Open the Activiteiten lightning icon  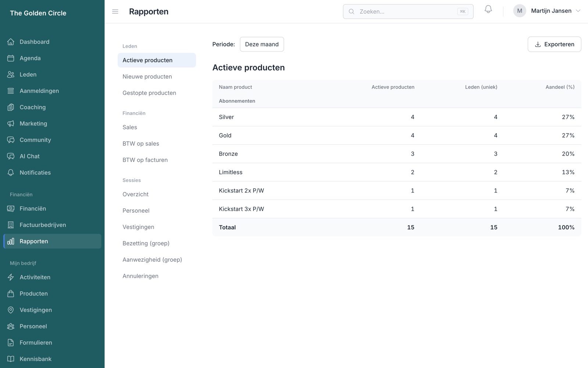pyautogui.click(x=11, y=277)
